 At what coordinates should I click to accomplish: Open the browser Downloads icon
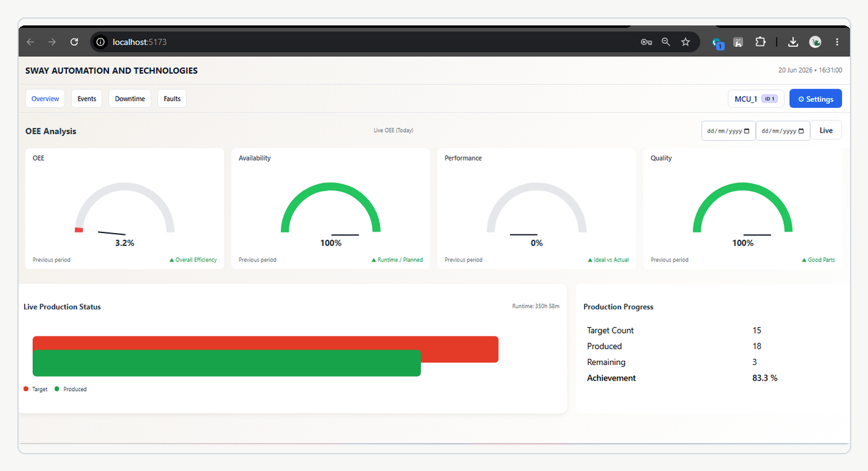(793, 42)
